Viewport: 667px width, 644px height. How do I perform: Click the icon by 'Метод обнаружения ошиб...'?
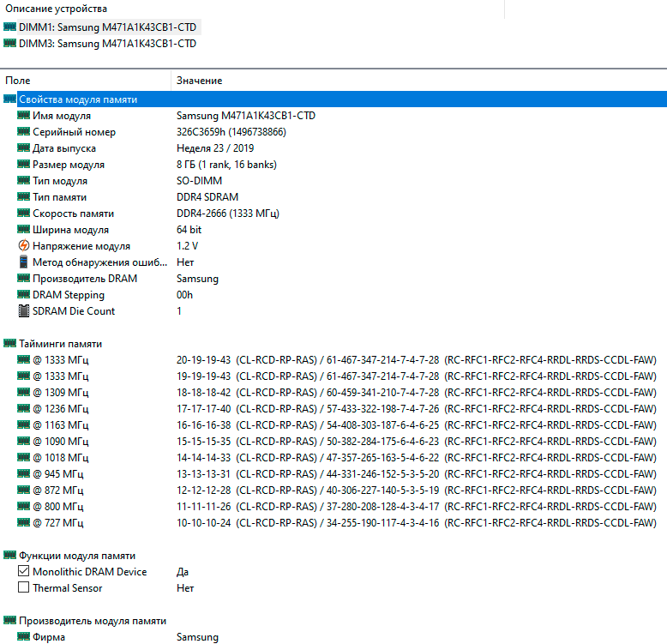point(24,262)
